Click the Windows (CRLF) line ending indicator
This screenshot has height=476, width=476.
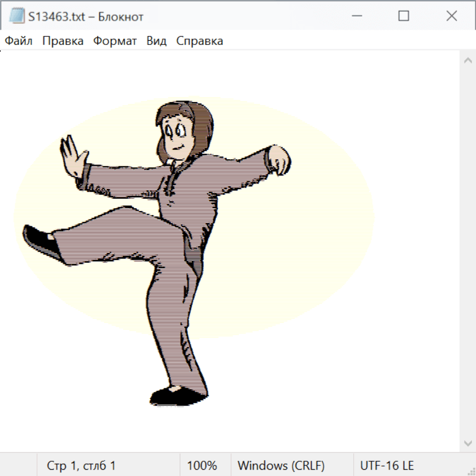(281, 465)
